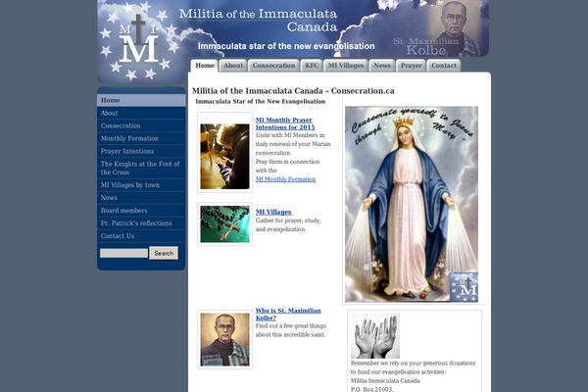Open The Knights at the Foot of the Cross
This screenshot has height=392, width=588.
pos(141,168)
